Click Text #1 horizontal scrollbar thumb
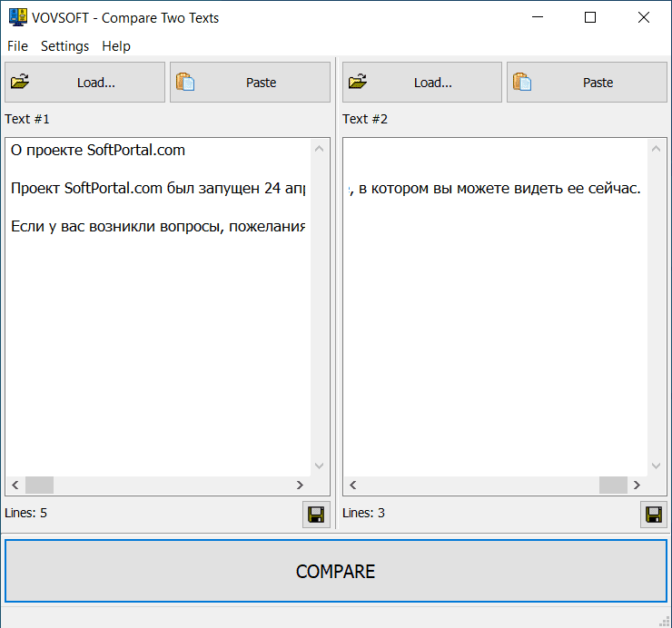 (39, 485)
